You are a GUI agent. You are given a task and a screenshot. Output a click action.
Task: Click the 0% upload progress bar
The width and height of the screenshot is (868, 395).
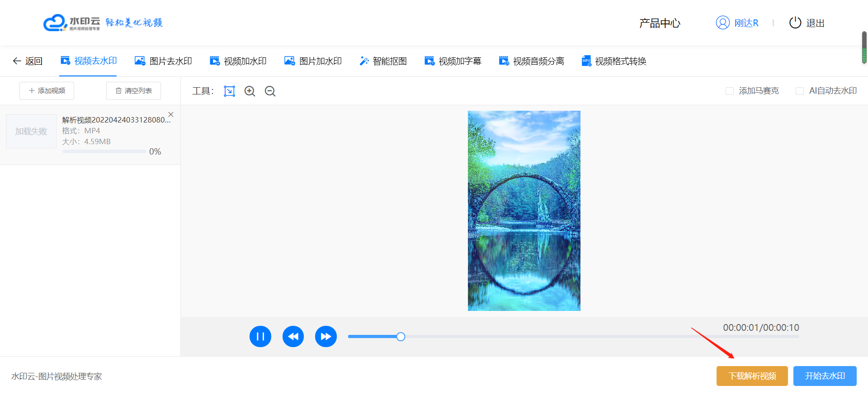(x=104, y=151)
